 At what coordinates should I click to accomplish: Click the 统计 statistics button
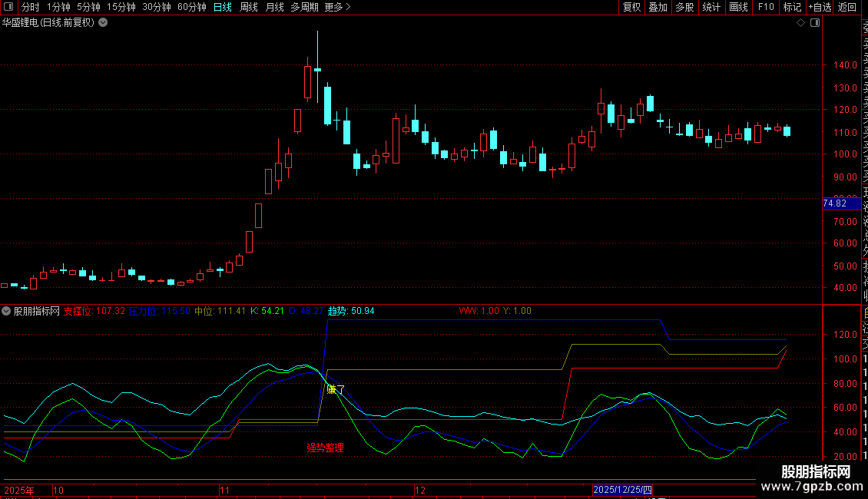pos(711,7)
